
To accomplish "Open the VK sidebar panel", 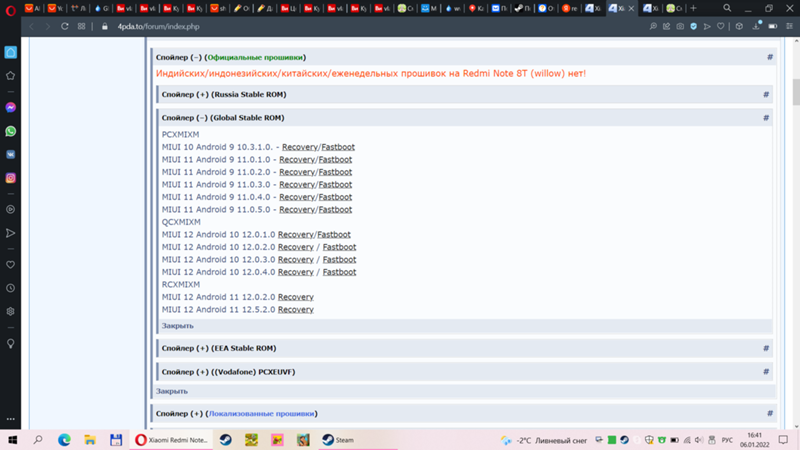I will (11, 155).
